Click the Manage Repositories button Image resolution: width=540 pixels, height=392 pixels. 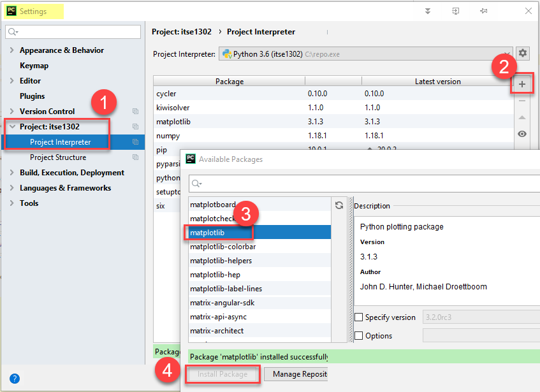click(296, 374)
